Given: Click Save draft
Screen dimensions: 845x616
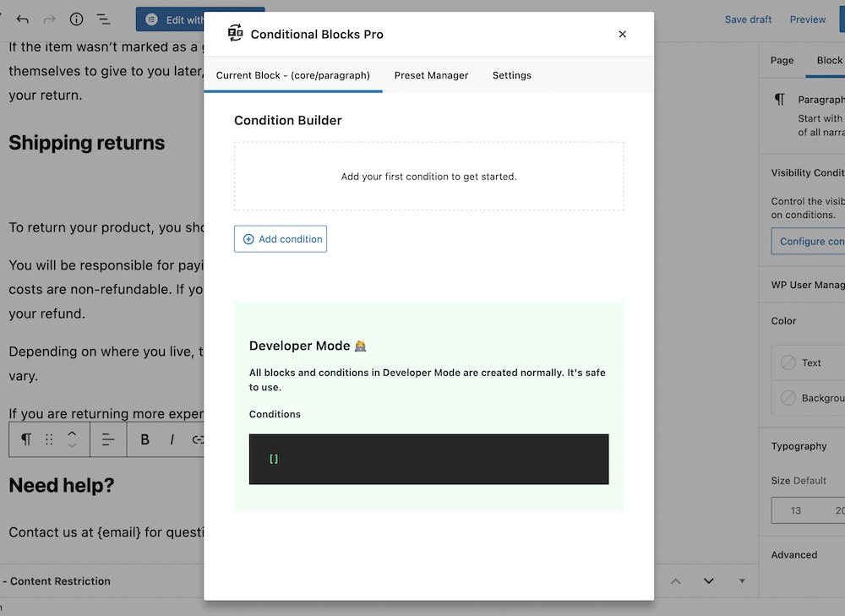Looking at the screenshot, I should point(748,19).
